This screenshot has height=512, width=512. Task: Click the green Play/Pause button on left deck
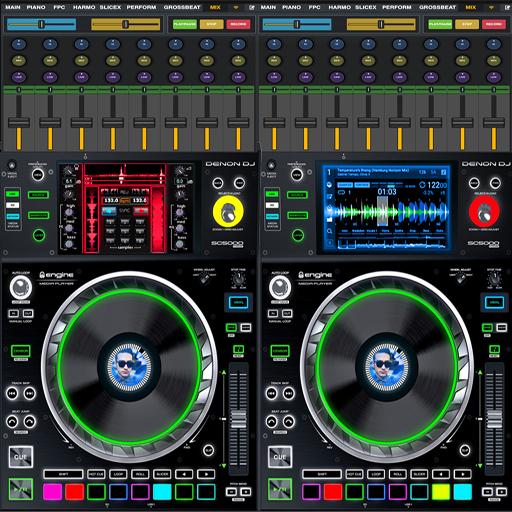21,489
